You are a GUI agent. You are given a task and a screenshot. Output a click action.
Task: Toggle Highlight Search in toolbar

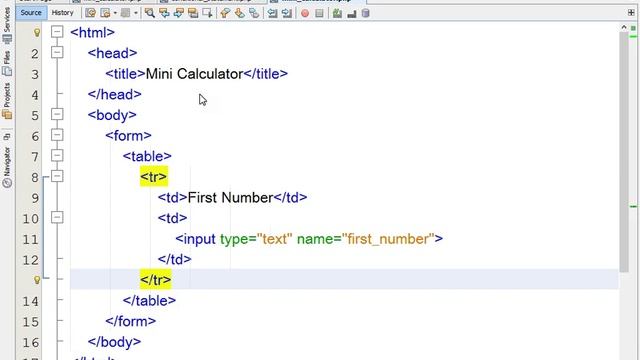193,13
